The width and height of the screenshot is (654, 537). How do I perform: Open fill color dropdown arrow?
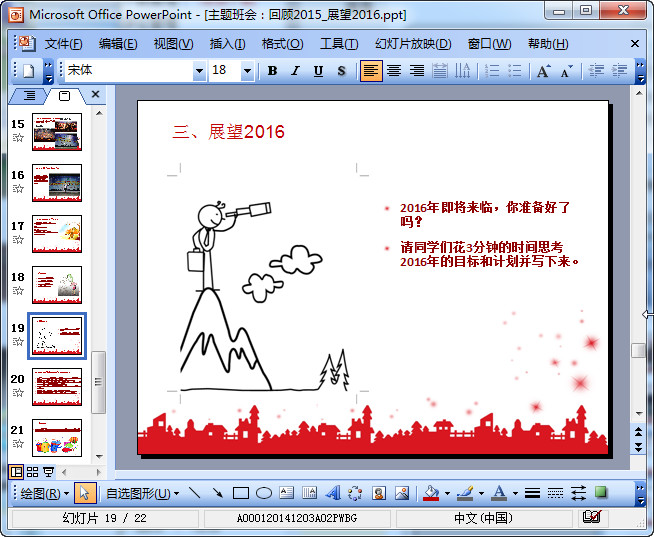coord(447,493)
